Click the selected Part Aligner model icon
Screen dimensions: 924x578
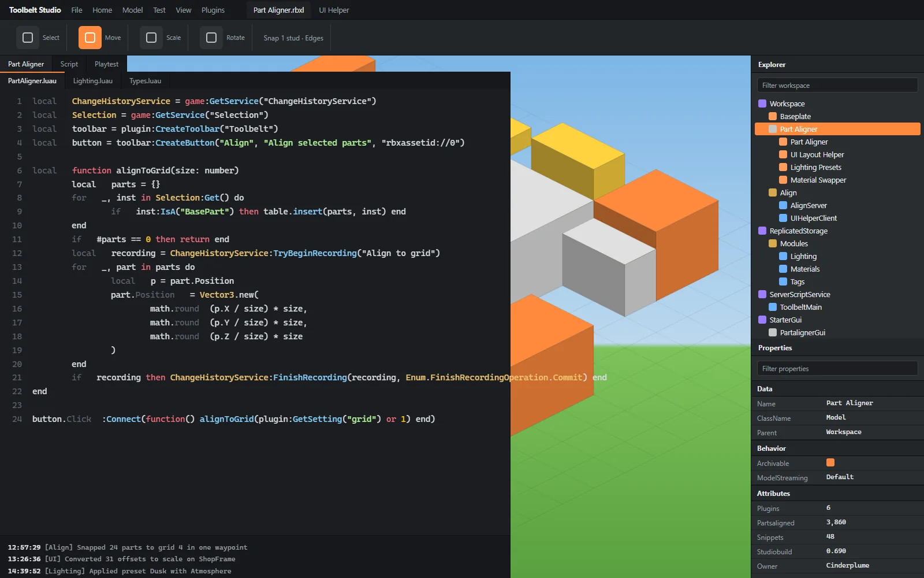pos(773,129)
